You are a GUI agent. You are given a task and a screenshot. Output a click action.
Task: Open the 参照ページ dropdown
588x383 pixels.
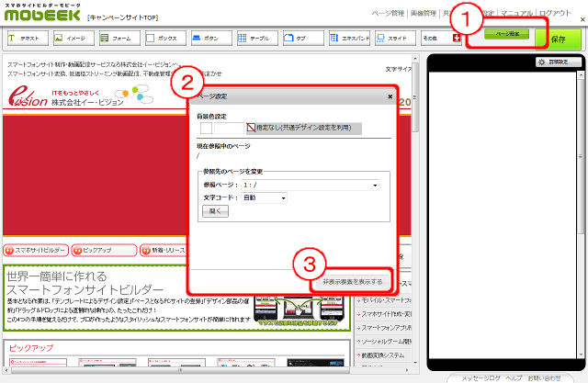311,185
